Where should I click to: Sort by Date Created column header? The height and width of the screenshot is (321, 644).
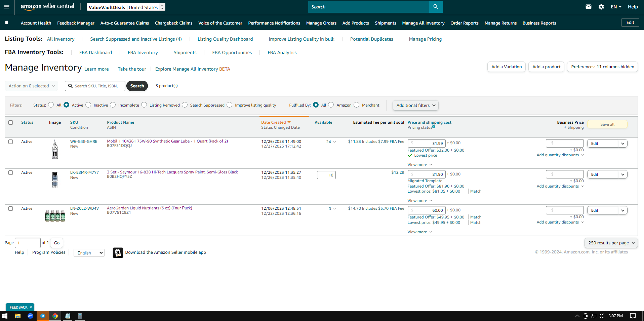point(276,122)
